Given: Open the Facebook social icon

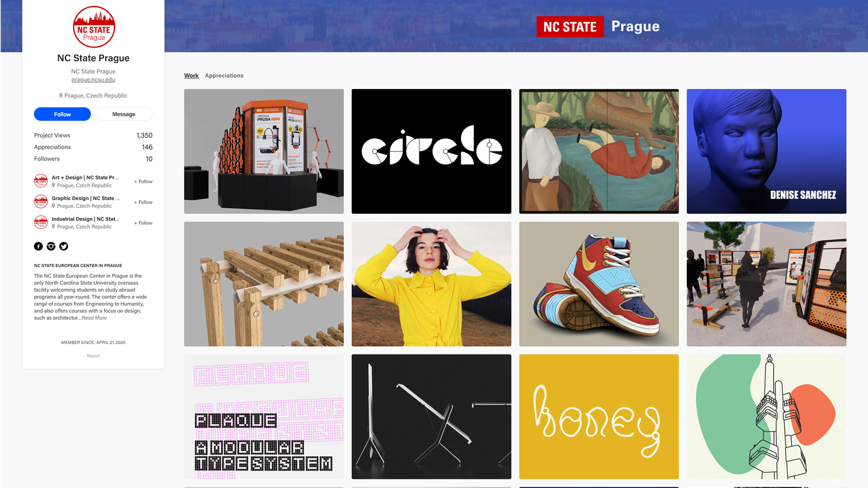Looking at the screenshot, I should 38,246.
